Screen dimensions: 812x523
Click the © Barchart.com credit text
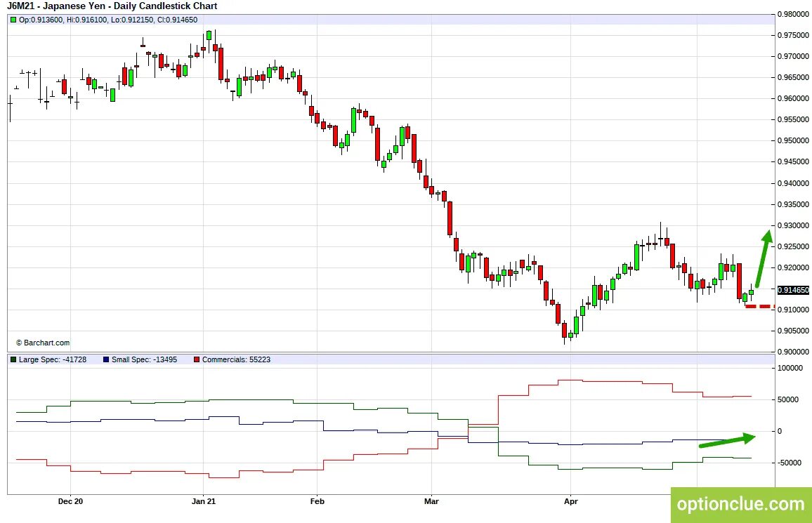[42, 343]
